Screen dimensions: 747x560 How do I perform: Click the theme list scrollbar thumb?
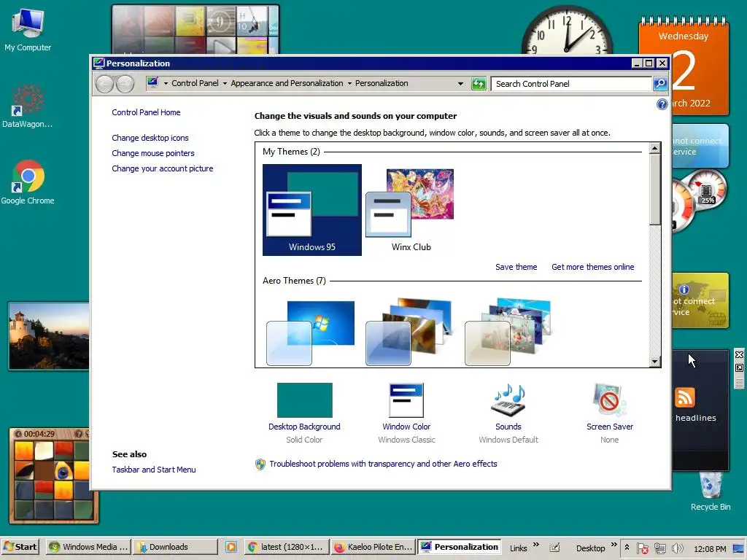[x=654, y=189]
